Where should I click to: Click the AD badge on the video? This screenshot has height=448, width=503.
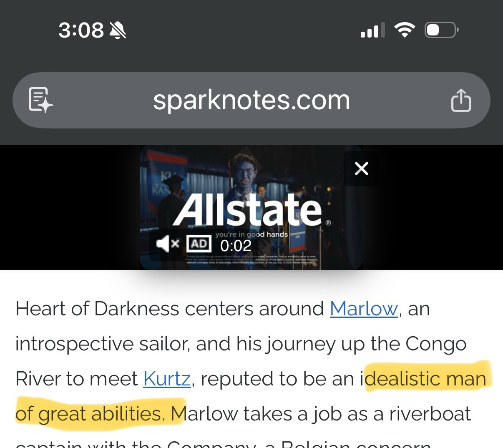point(199,244)
